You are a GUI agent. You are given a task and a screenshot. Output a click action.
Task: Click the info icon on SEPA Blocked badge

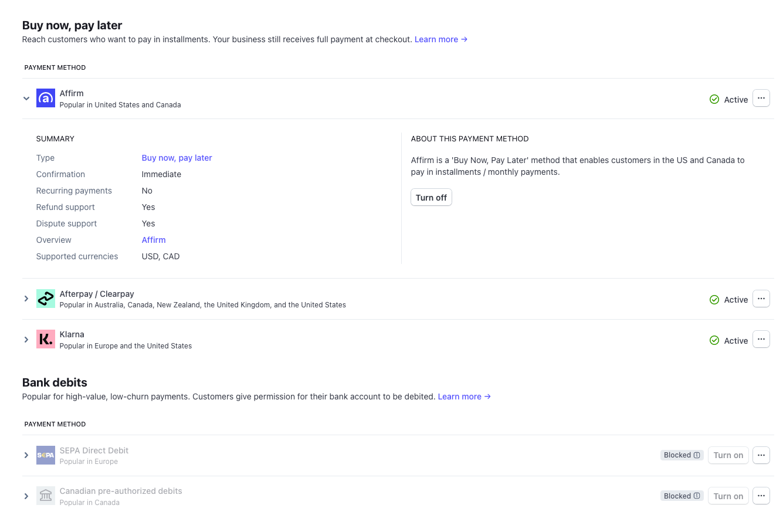[x=697, y=455]
